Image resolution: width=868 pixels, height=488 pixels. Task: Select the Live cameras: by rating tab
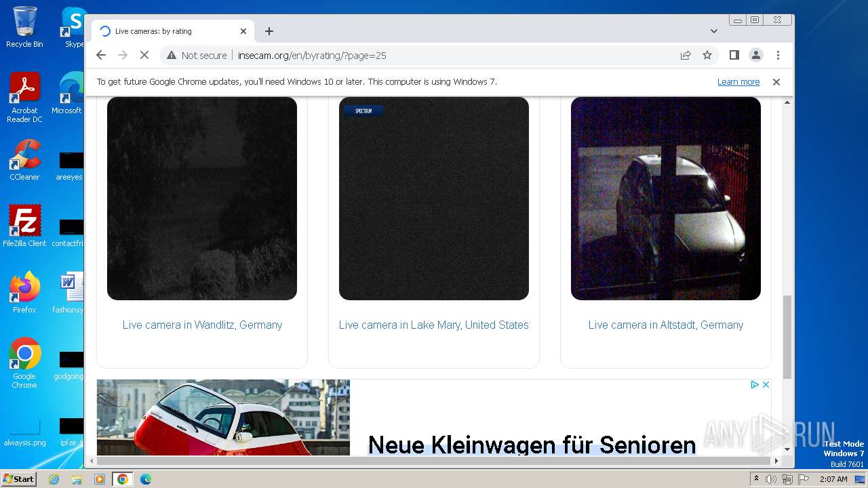(173, 31)
